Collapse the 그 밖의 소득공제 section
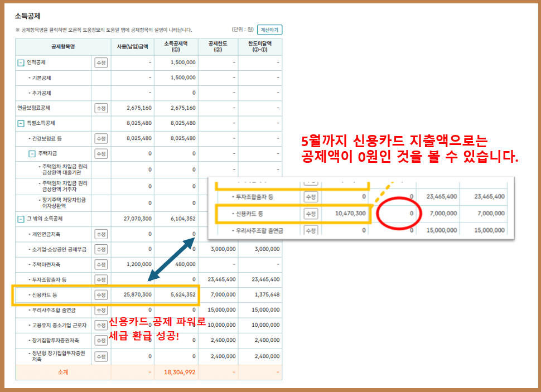 pos(21,220)
